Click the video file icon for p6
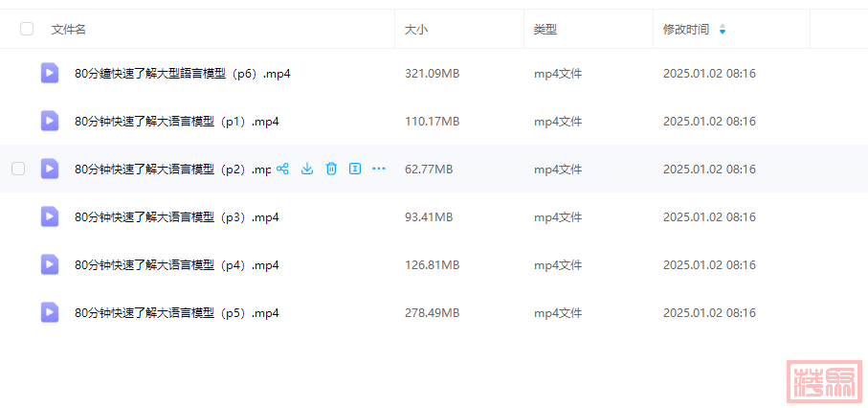 tap(50, 73)
